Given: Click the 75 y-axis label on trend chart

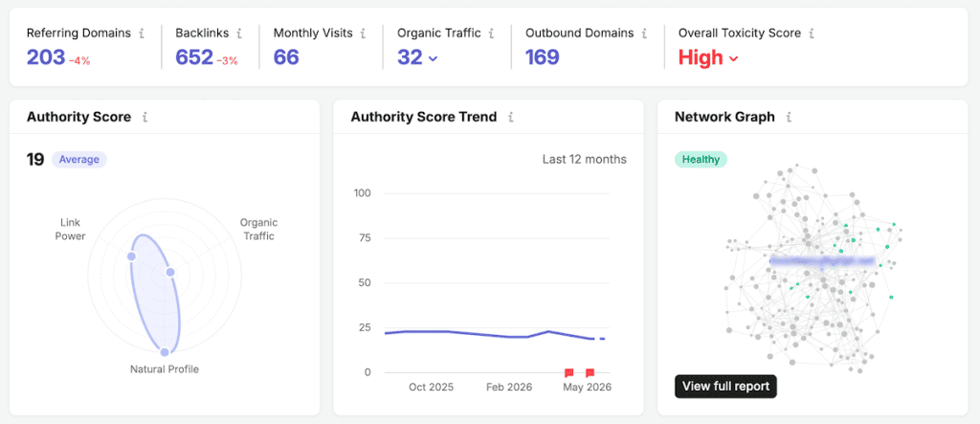Looking at the screenshot, I should (x=365, y=238).
